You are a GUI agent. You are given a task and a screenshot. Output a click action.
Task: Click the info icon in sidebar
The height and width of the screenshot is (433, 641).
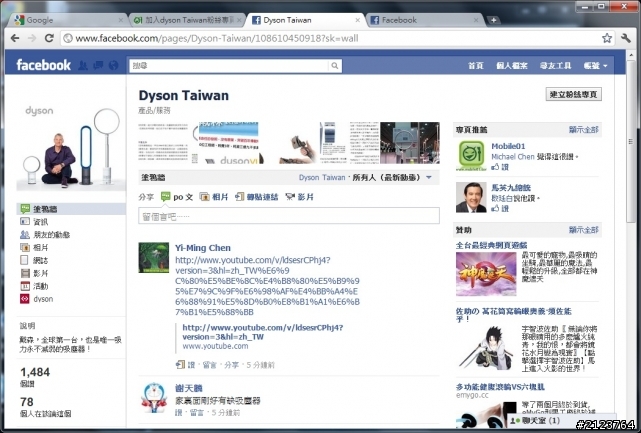25,222
